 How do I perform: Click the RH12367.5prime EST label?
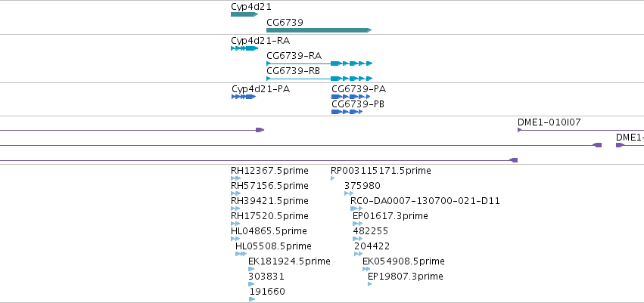[269, 171]
